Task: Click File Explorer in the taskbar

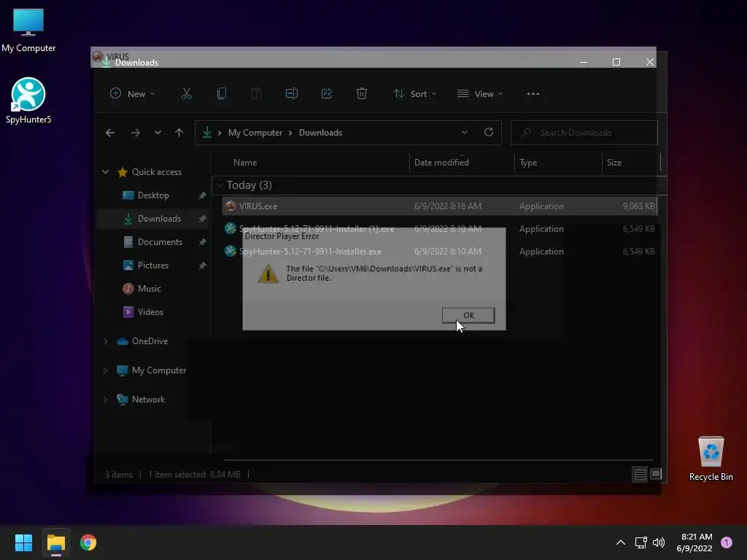Action: click(55, 542)
